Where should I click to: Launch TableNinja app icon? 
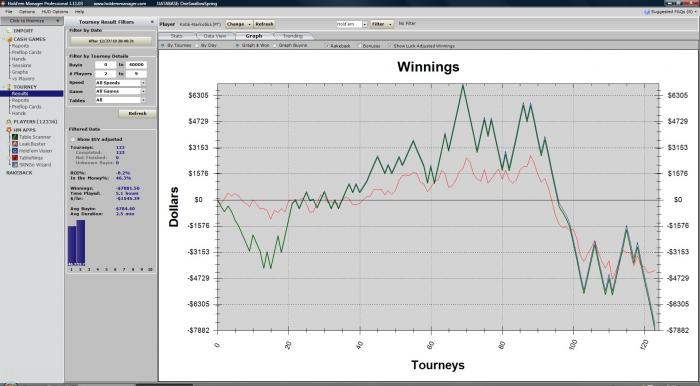click(x=15, y=158)
